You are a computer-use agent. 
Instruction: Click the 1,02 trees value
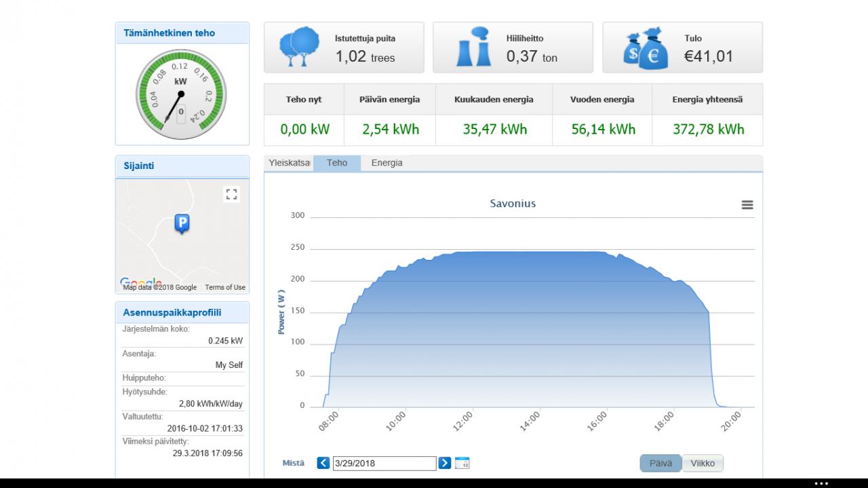click(365, 57)
